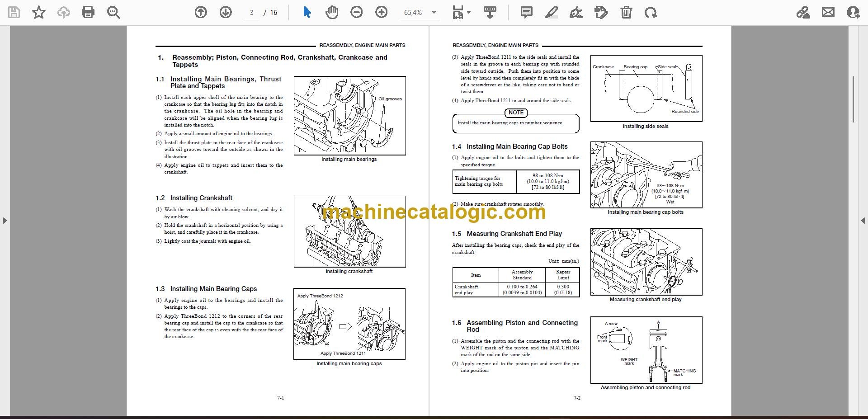
Task: Click the Save file icon
Action: click(14, 13)
